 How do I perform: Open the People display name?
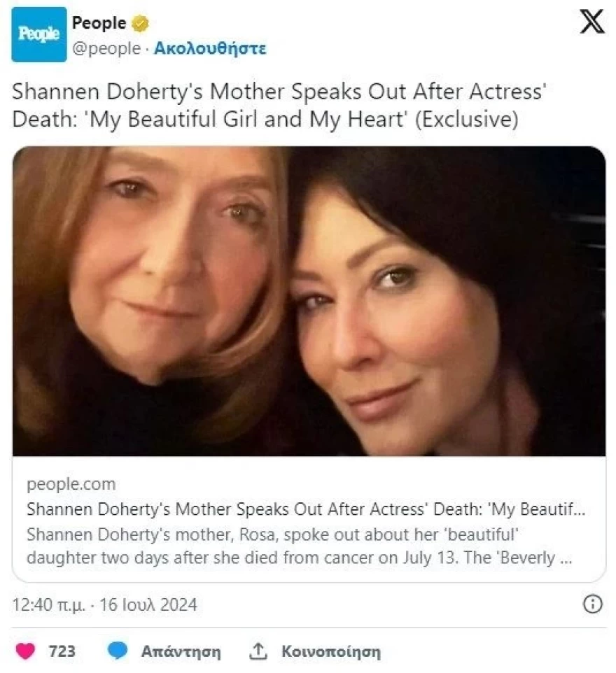pyautogui.click(x=99, y=23)
